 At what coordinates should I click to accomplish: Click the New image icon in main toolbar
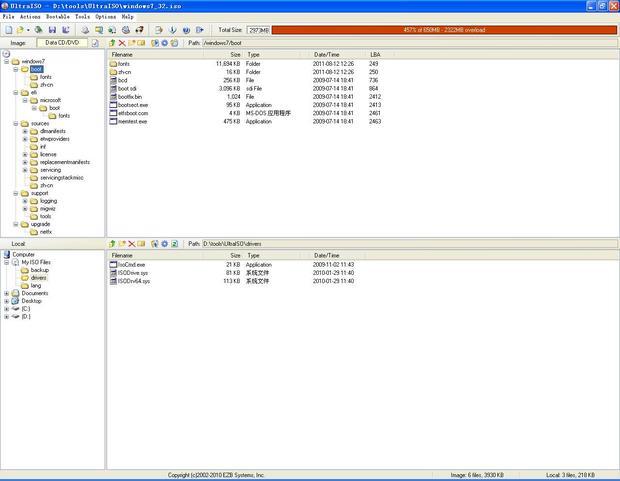point(9,30)
